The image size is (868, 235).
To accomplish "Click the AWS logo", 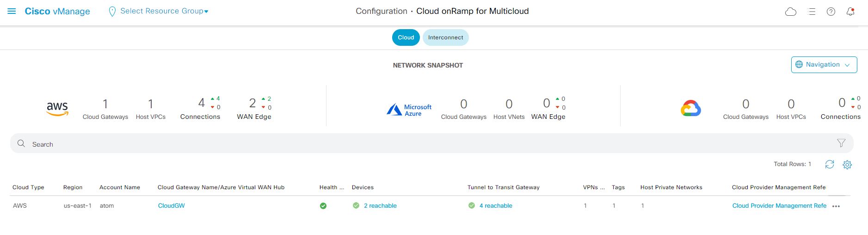I will coord(57,109).
